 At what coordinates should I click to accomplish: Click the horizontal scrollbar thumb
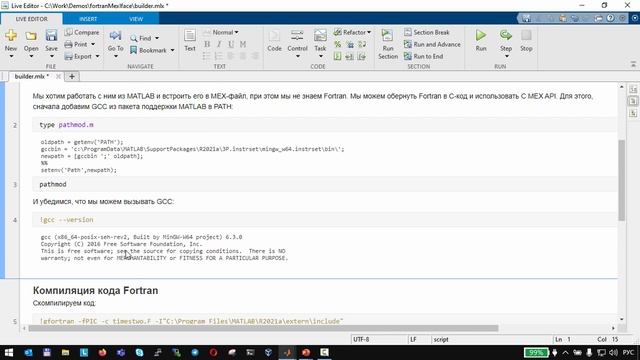tap(263, 328)
